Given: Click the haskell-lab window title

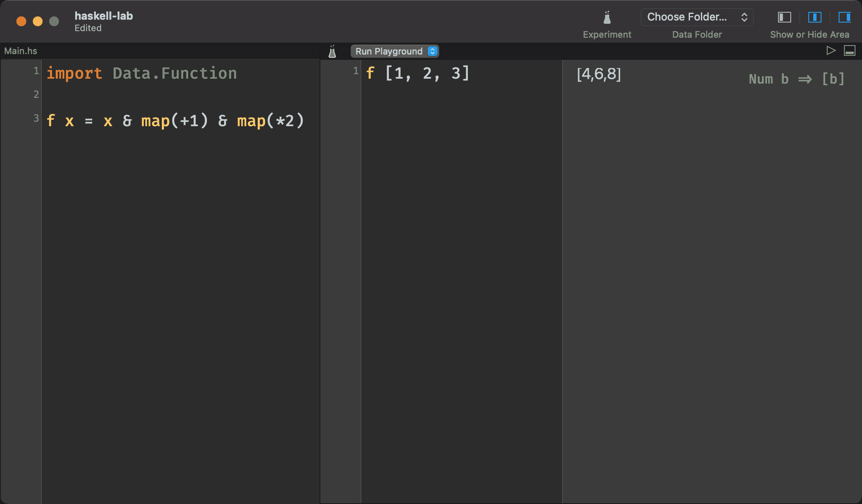Looking at the screenshot, I should 104,16.
